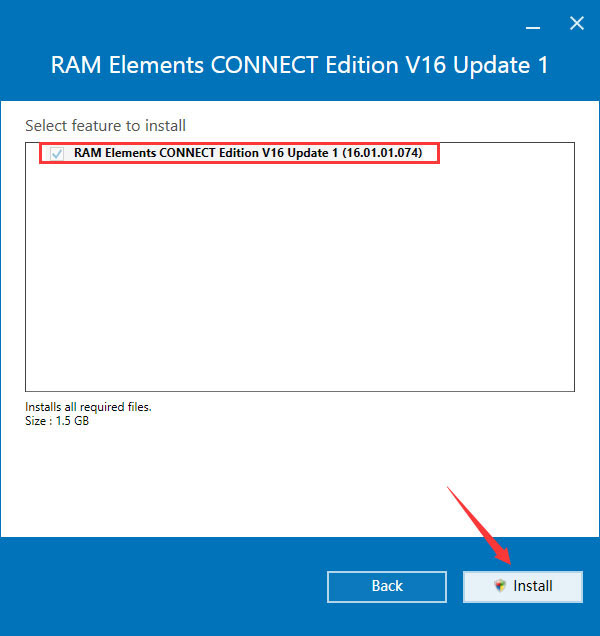
Task: Return to the previous step with Back
Action: pyautogui.click(x=387, y=587)
